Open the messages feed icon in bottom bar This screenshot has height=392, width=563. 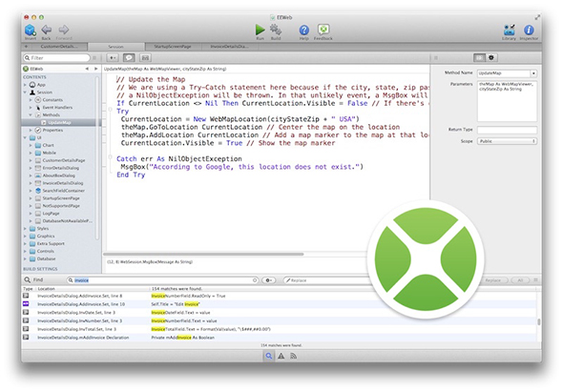[293, 356]
